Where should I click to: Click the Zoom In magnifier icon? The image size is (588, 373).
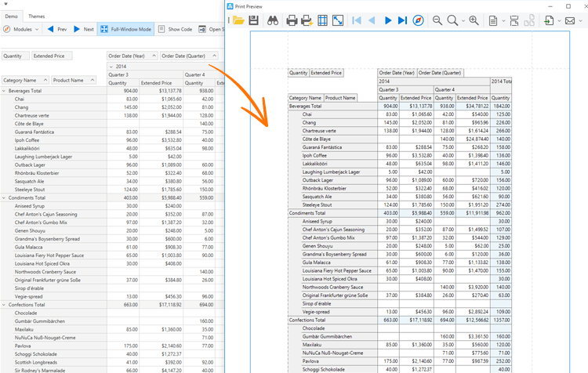coord(474,20)
